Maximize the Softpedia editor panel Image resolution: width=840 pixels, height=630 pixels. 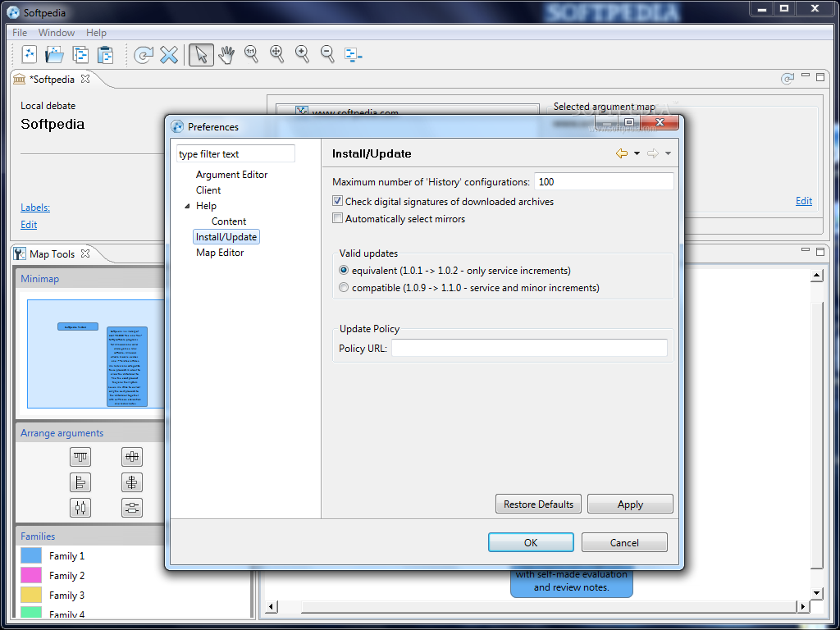click(820, 77)
